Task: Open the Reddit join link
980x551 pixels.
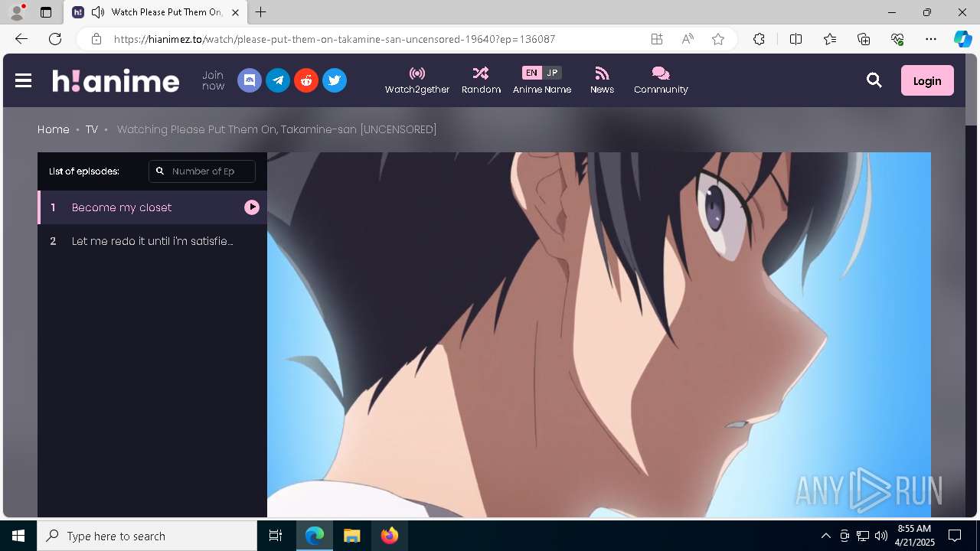Action: click(x=306, y=80)
